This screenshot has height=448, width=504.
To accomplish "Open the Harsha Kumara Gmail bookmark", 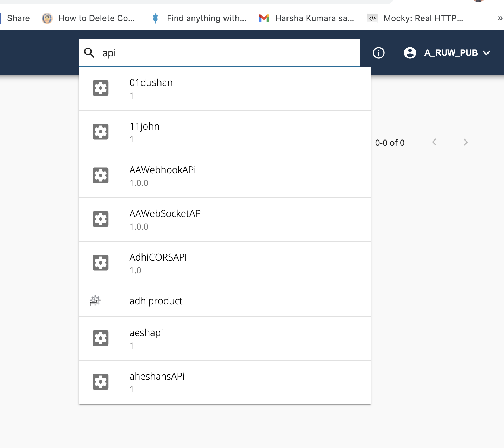I will tap(307, 18).
